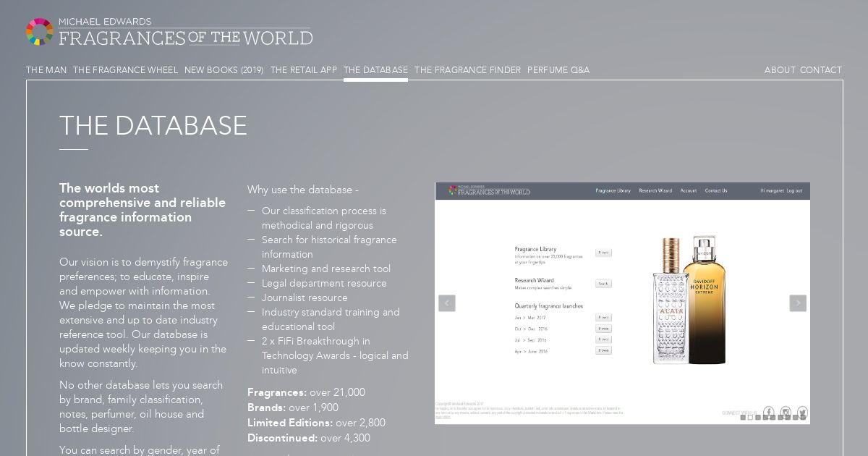Advance slideshow with right arrow
Screen dimensions: 868x456
pyautogui.click(x=798, y=303)
